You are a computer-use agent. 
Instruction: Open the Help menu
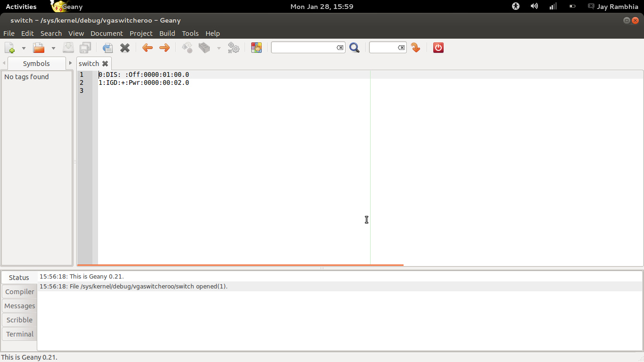pyautogui.click(x=213, y=33)
